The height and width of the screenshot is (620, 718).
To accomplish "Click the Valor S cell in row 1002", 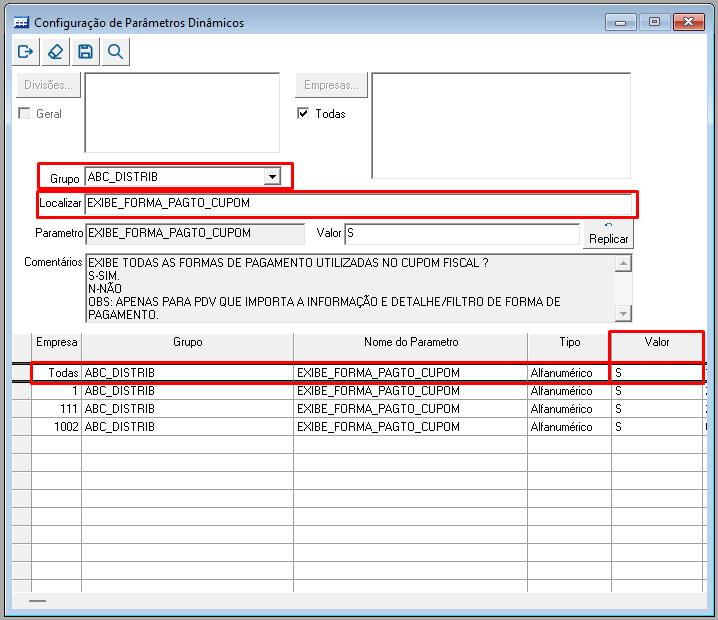I will 657,427.
